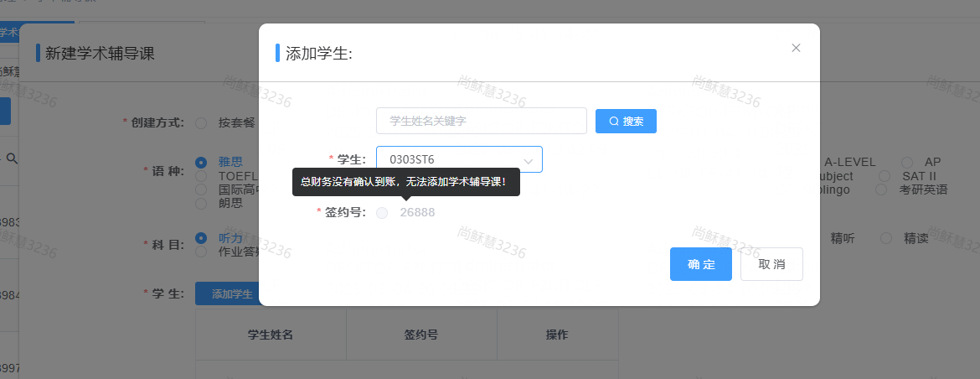Screen dimensions: 980x379
Task: Select the 签约号 26888 radio button
Action: pos(383,213)
